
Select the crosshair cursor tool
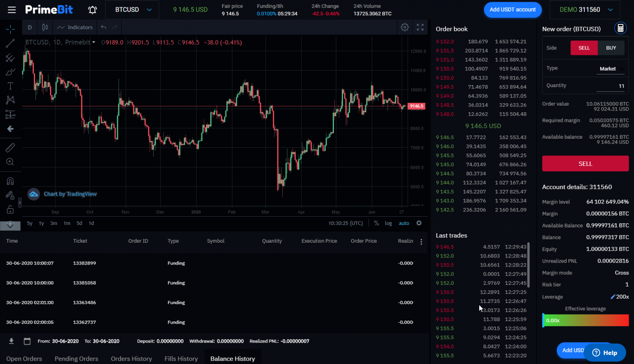10,28
